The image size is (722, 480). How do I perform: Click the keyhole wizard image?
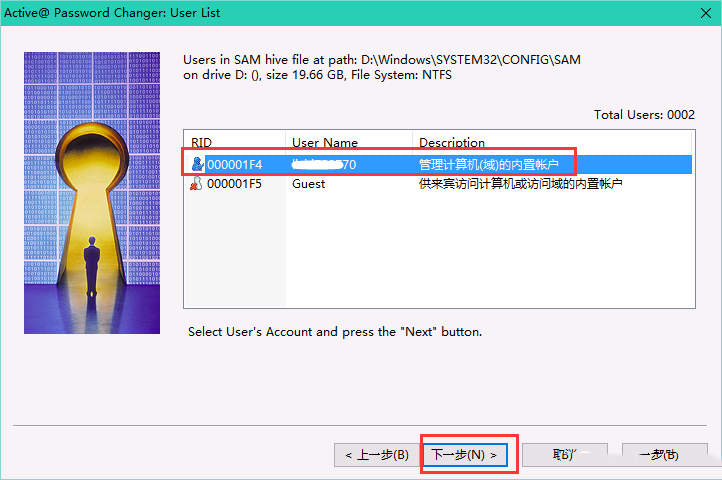point(92,193)
